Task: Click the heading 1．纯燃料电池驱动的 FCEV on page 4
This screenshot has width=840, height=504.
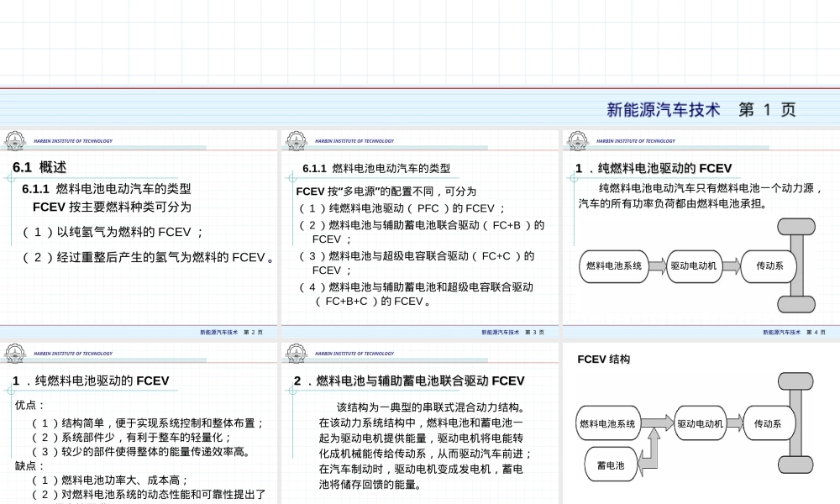Action: coord(654,168)
